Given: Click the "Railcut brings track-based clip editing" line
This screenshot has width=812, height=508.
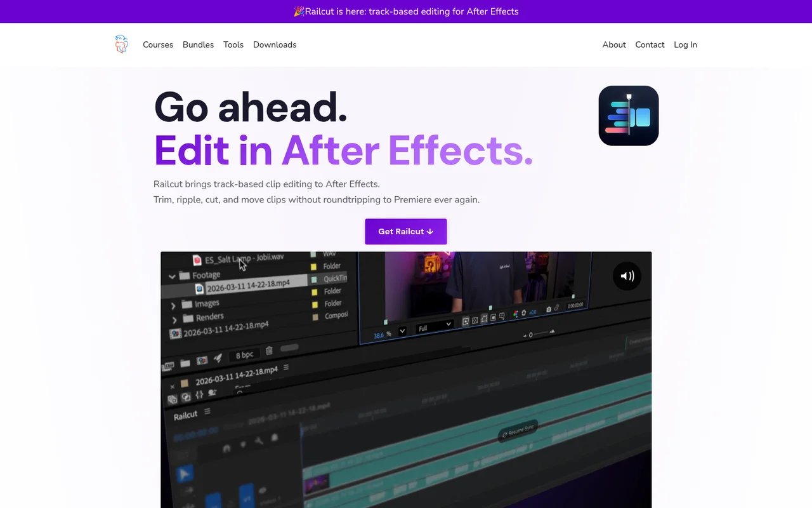Looking at the screenshot, I should click(266, 184).
